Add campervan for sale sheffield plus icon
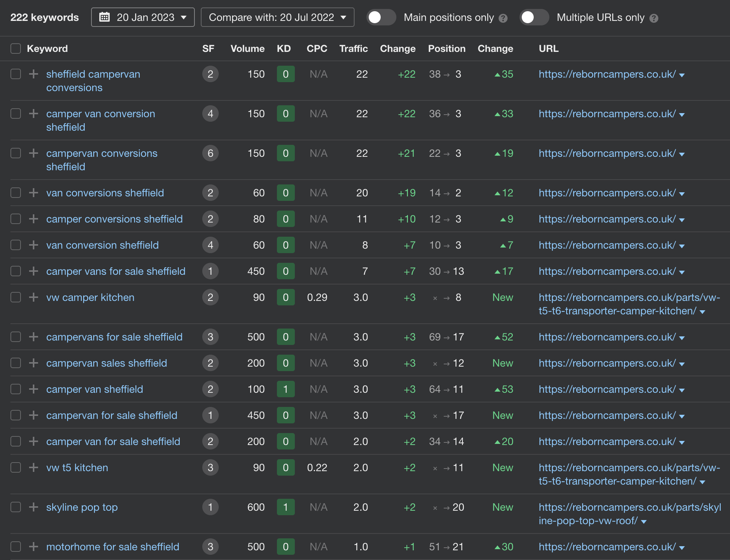 pyautogui.click(x=34, y=415)
